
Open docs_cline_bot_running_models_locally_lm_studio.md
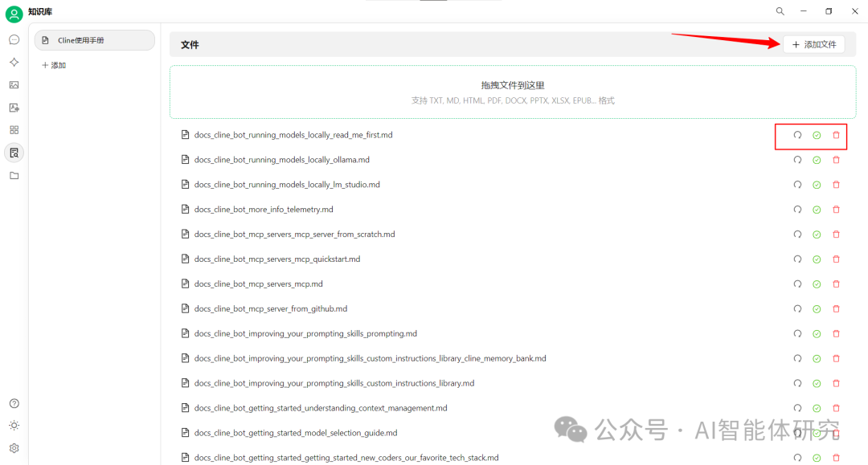pyautogui.click(x=287, y=185)
